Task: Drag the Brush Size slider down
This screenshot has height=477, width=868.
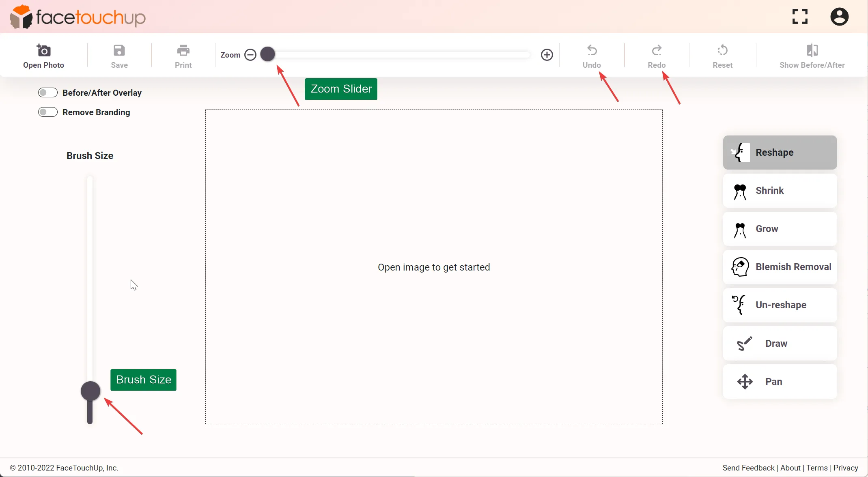Action: coord(90,391)
